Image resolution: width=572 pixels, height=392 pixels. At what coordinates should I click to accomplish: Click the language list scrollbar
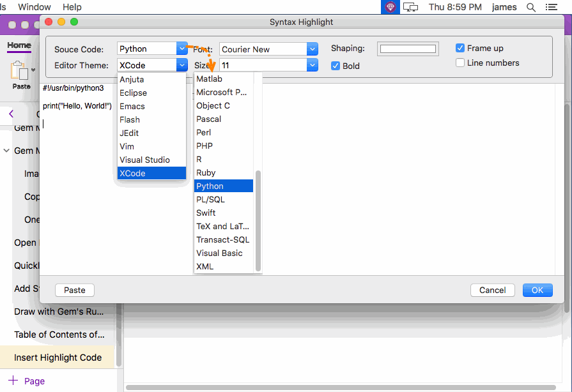tap(258, 220)
